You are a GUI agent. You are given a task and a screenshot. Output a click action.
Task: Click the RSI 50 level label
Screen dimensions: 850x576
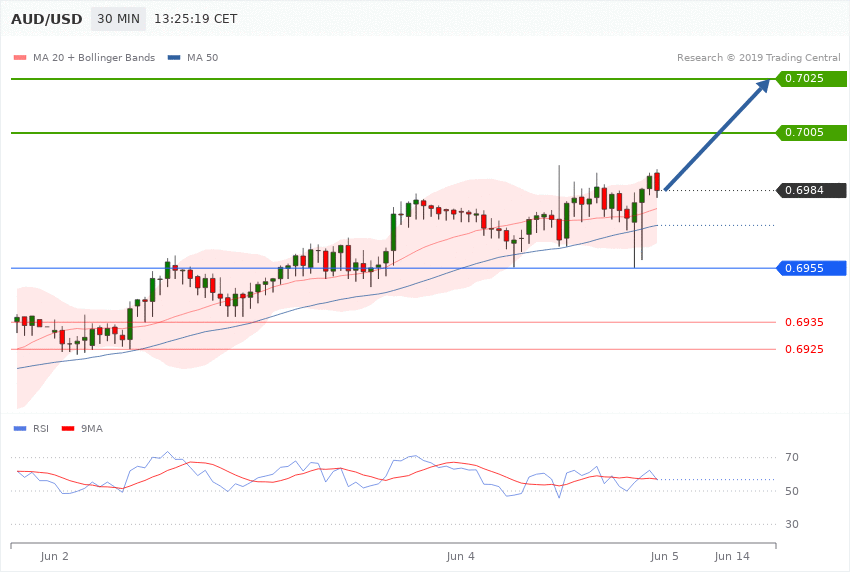792,491
